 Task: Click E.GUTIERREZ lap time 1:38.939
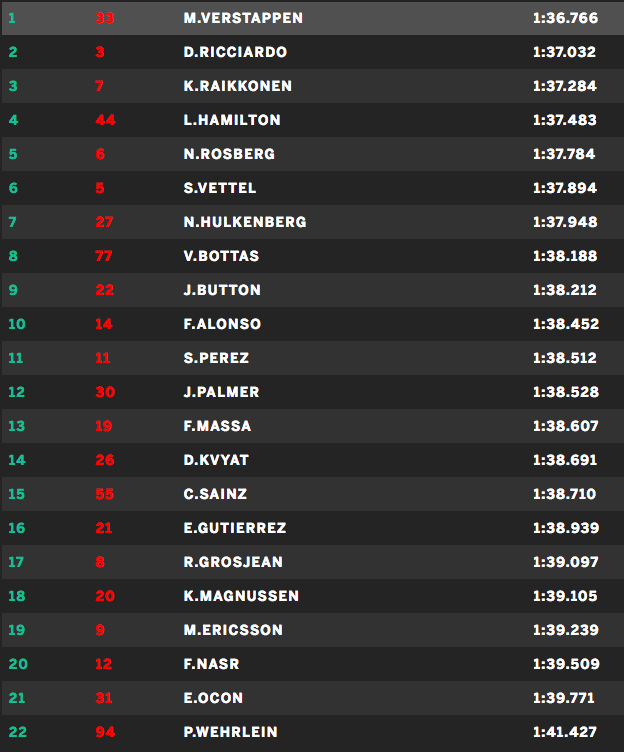(565, 528)
